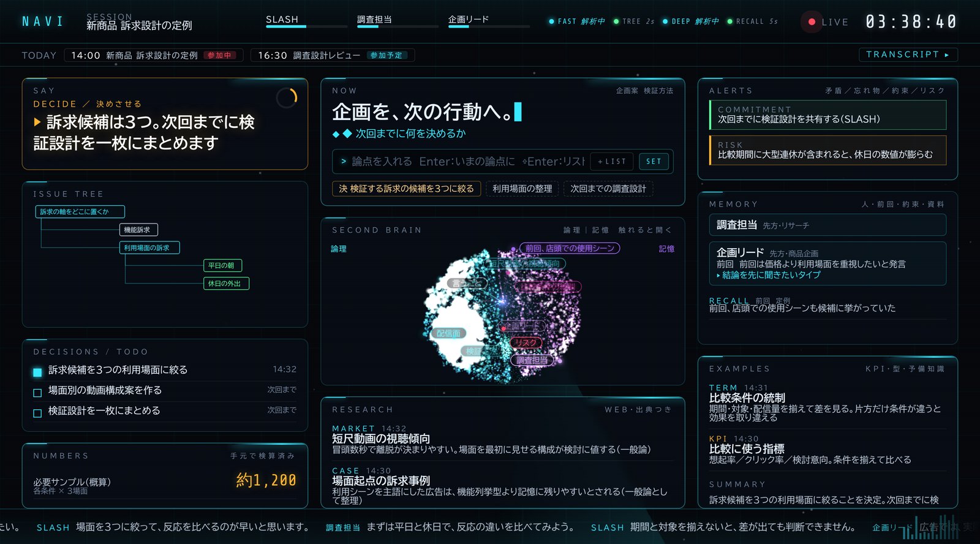
Task: Select the 企画案 tab in NOW panel
Action: pos(627,91)
